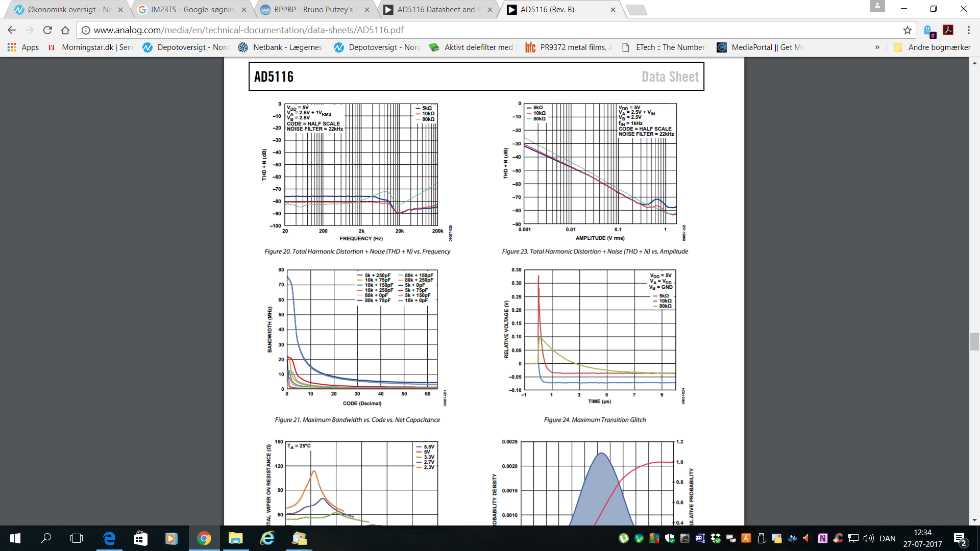Click Chrome icon on taskbar

tap(204, 538)
